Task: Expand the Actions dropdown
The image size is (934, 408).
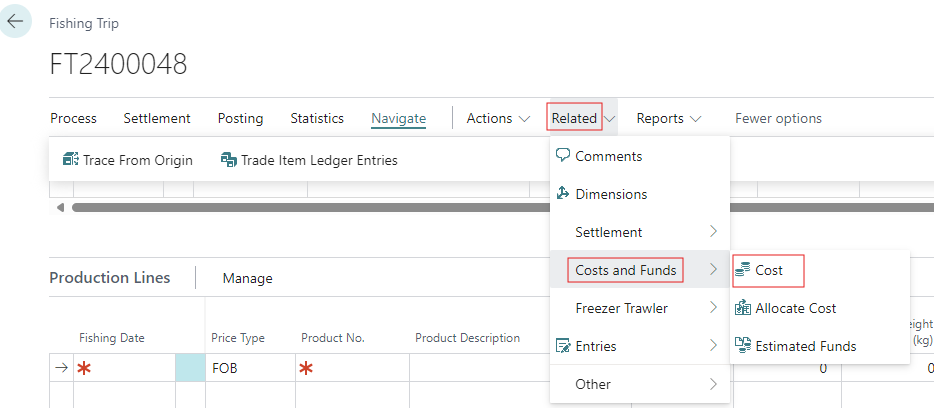Action: [498, 118]
